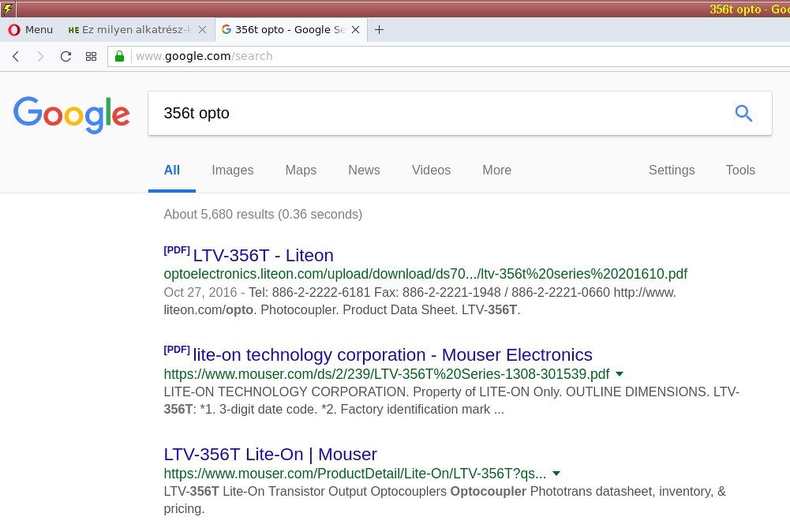Image resolution: width=790 pixels, height=532 pixels.
Task: Open 'LTV-356T - Liteon' PDF result
Action: click(263, 256)
